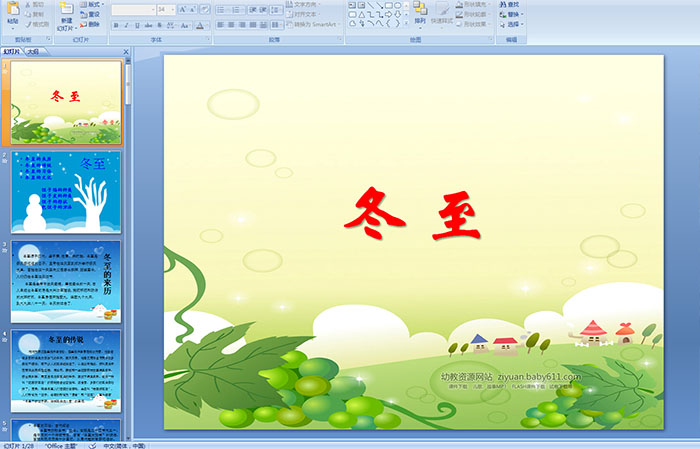The height and width of the screenshot is (449, 700).
Task: Click the red Font Color button
Action: click(200, 26)
